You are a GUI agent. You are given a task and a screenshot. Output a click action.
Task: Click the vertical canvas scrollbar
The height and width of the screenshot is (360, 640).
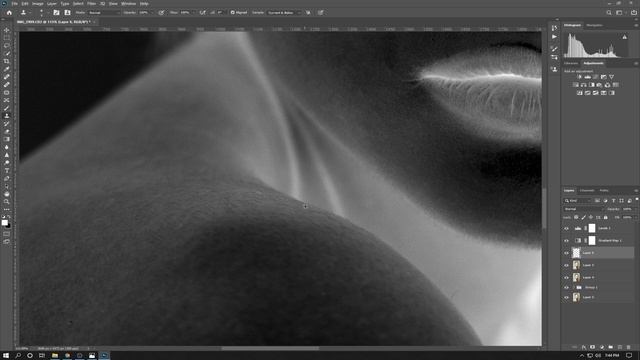(544, 208)
